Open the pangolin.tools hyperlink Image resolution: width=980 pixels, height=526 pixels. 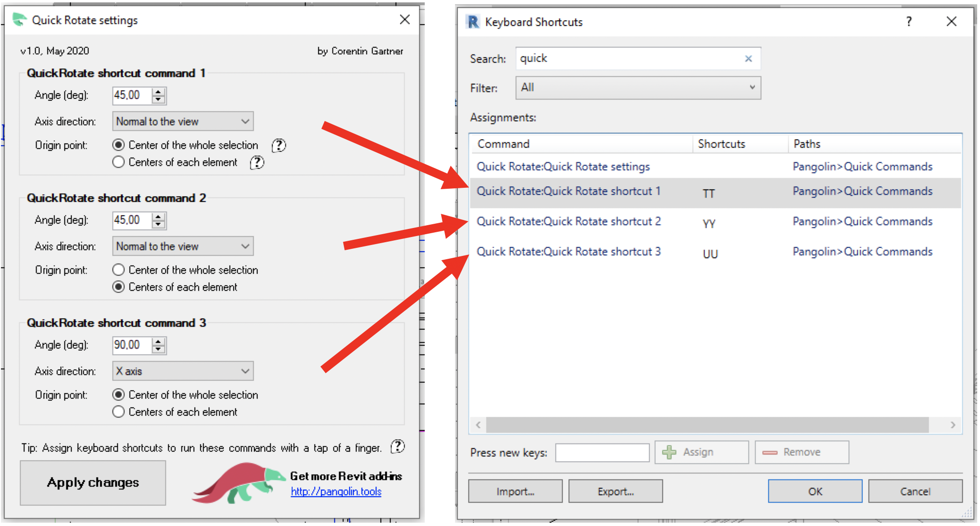point(336,492)
